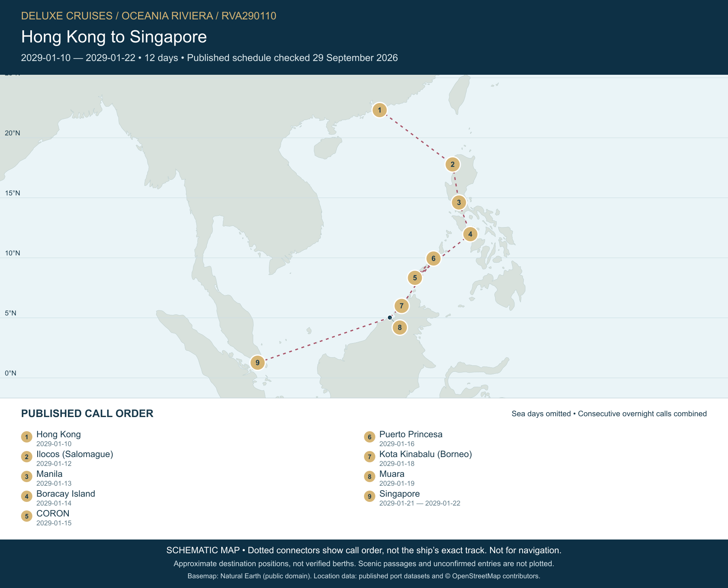Screen dimensions: 728x588
Task: Click legend badge 8 beside Muara
Action: [370, 476]
